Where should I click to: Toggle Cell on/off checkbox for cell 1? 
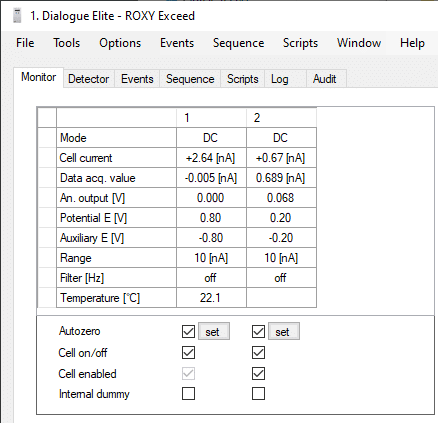188,352
